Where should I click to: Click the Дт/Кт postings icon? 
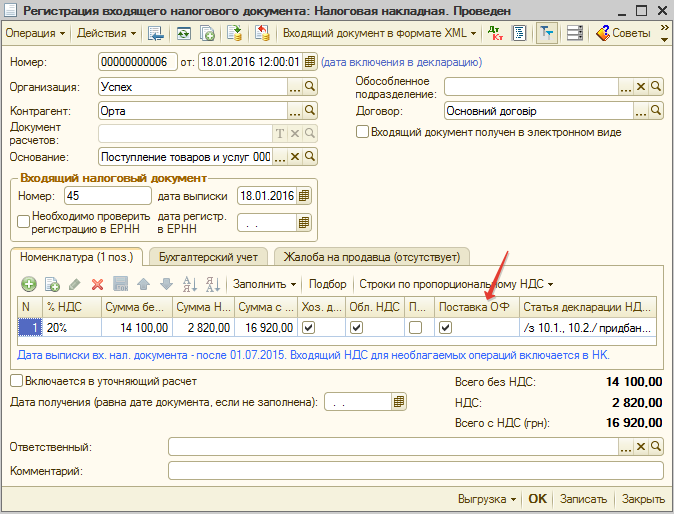(x=495, y=33)
